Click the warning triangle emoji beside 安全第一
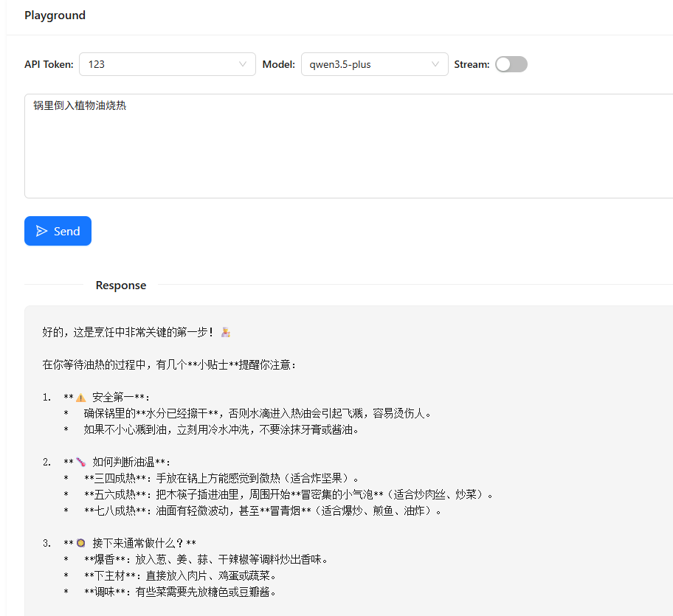 tap(81, 398)
